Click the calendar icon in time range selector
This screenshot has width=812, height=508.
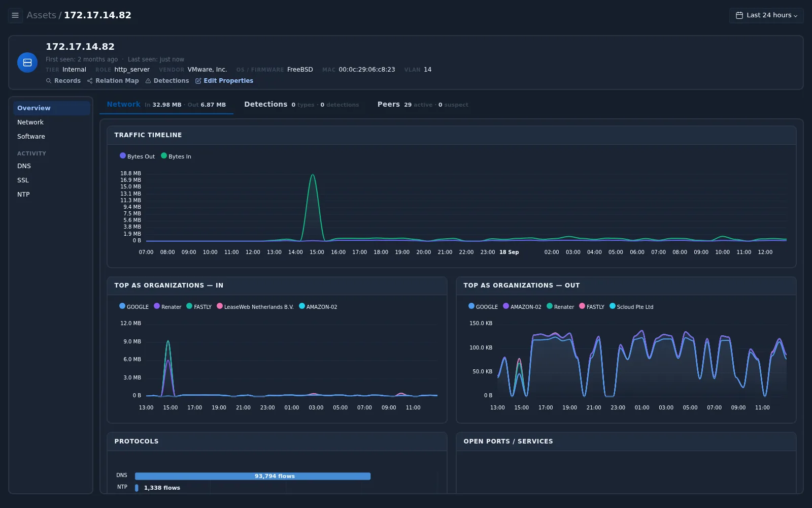[x=739, y=15]
